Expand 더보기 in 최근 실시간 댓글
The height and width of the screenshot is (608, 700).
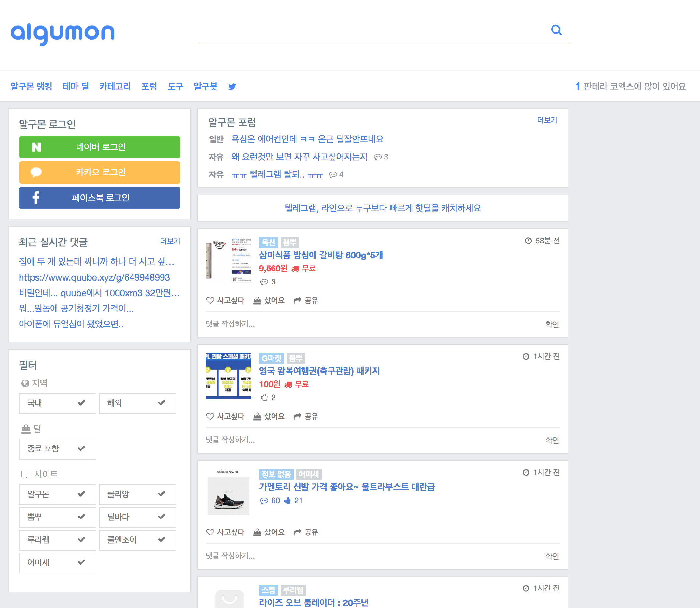click(x=170, y=241)
